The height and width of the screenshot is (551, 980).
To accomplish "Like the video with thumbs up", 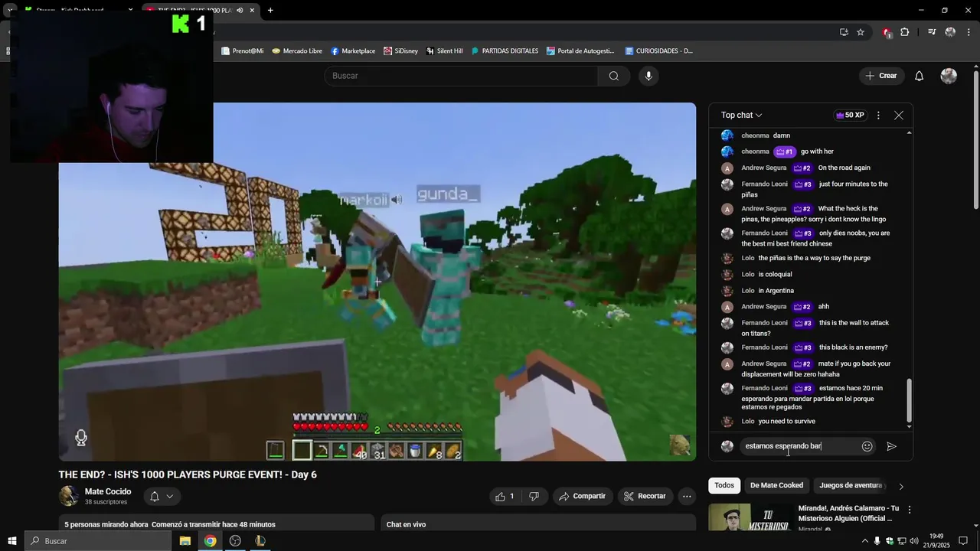I will [x=505, y=496].
